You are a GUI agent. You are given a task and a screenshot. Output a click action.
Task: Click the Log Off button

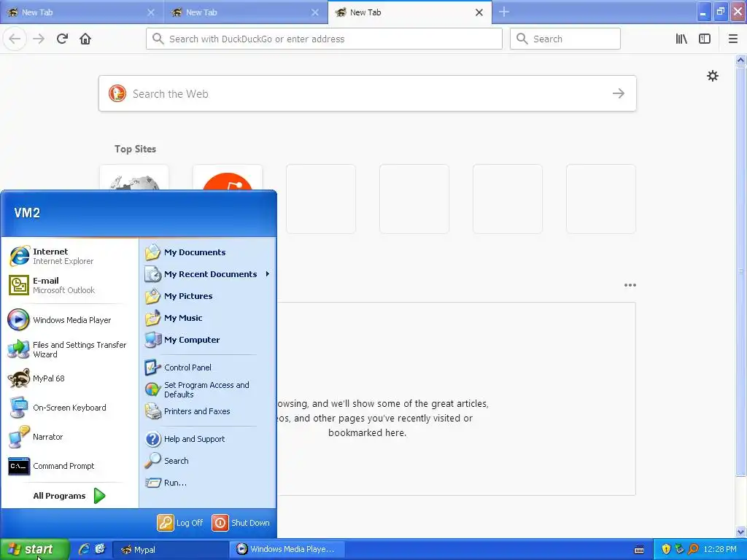(x=181, y=523)
